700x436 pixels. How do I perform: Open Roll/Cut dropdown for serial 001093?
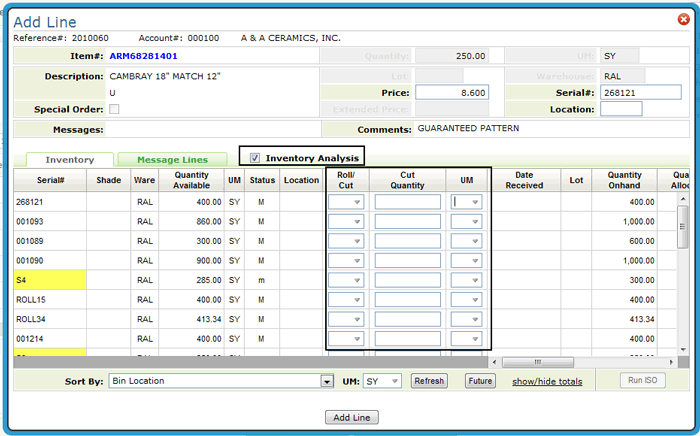pyautogui.click(x=346, y=221)
